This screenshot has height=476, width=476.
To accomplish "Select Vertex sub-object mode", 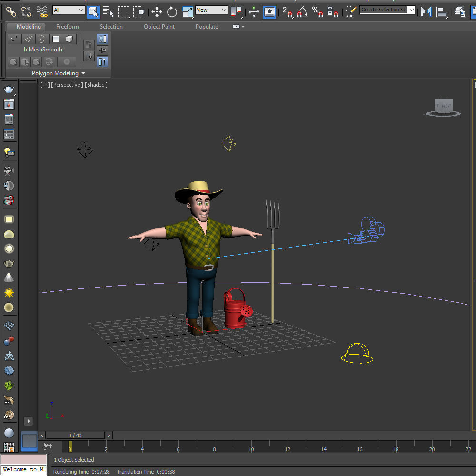I will [x=14, y=39].
